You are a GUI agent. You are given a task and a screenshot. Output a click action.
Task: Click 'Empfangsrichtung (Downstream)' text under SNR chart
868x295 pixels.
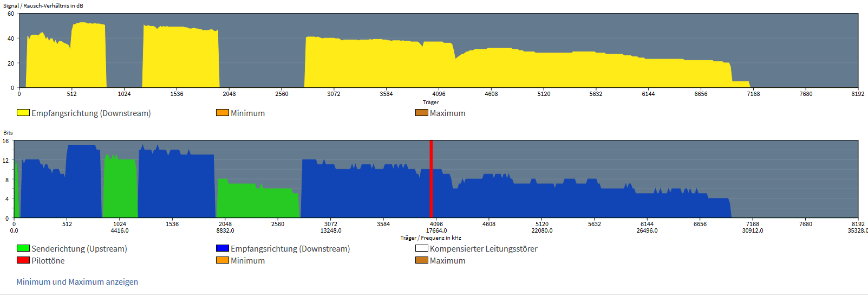[x=91, y=113]
